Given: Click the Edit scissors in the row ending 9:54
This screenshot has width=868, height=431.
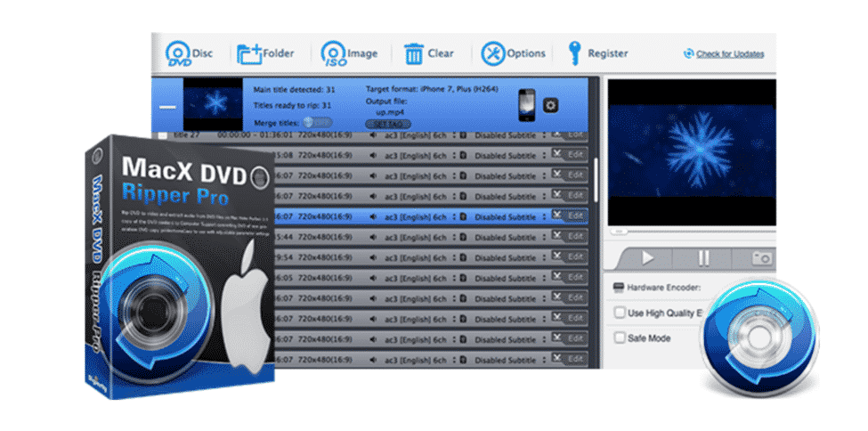Looking at the screenshot, I should click(x=570, y=257).
